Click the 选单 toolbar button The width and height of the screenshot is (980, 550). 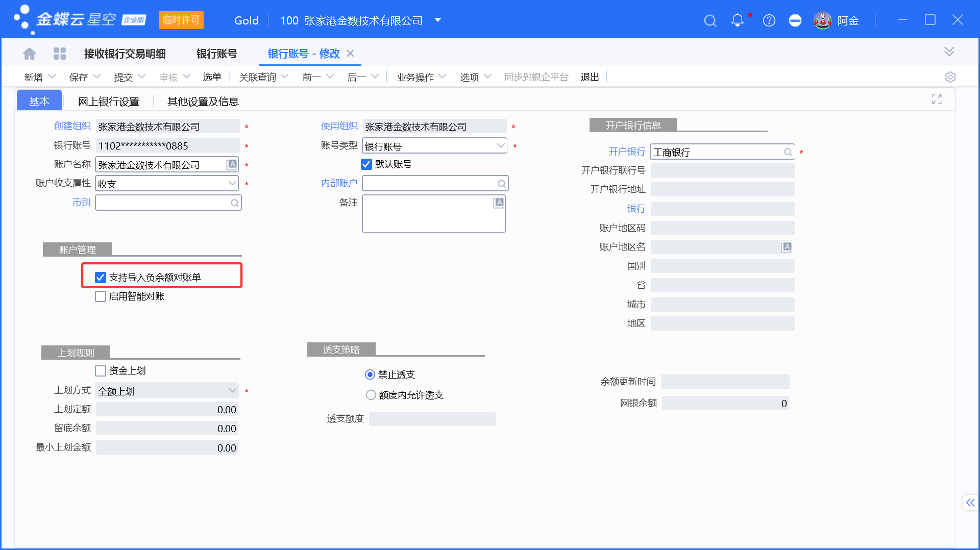tap(212, 77)
